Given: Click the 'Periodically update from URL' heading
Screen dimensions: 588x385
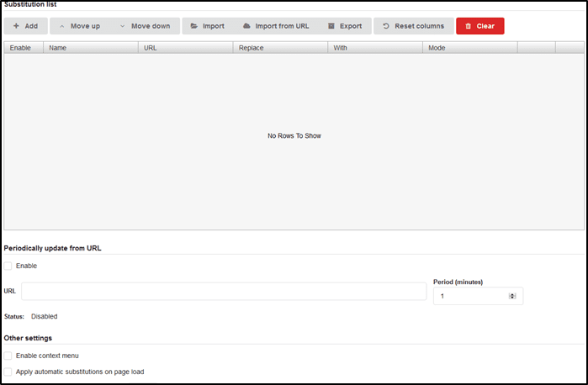Looking at the screenshot, I should [x=52, y=248].
